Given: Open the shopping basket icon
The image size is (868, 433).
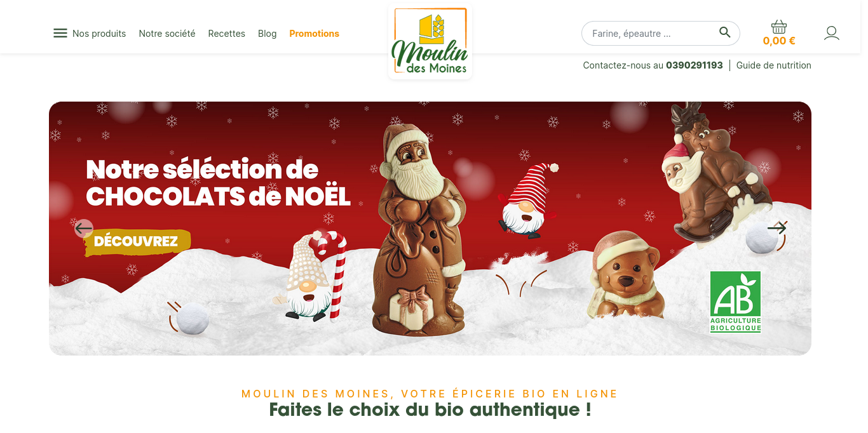Looking at the screenshot, I should tap(779, 27).
